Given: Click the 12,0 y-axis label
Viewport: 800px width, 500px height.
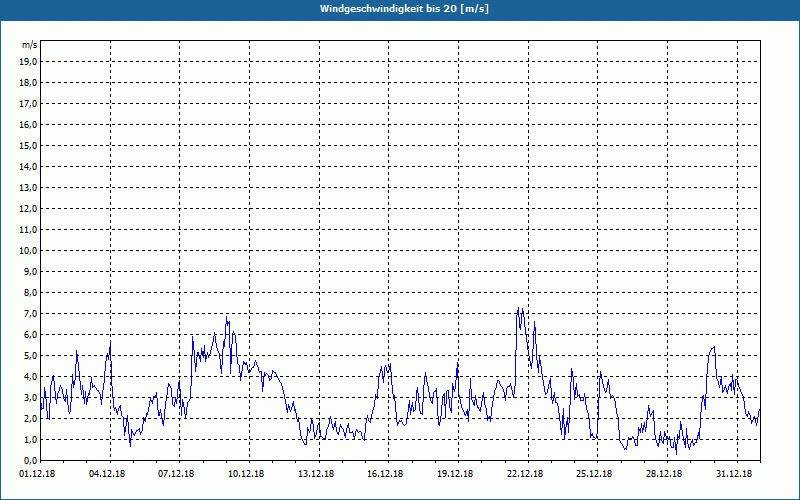Looking at the screenshot, I should 28,208.
